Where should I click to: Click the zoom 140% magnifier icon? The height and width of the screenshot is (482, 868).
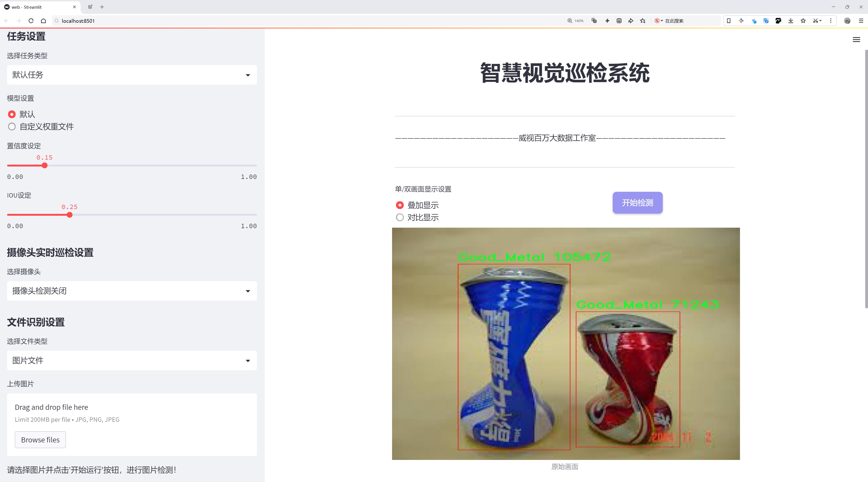pos(570,21)
